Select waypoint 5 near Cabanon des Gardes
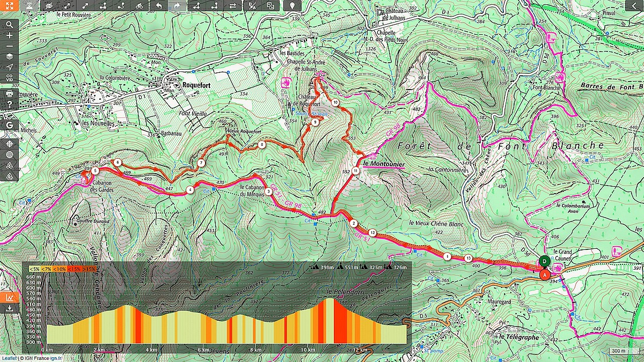644x362 pixels. [x=94, y=171]
